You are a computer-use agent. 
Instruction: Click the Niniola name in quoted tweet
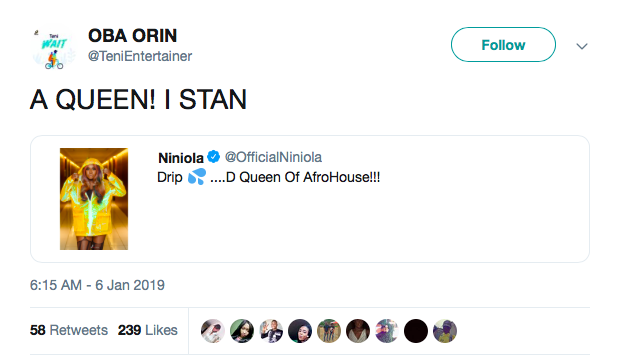(x=181, y=158)
